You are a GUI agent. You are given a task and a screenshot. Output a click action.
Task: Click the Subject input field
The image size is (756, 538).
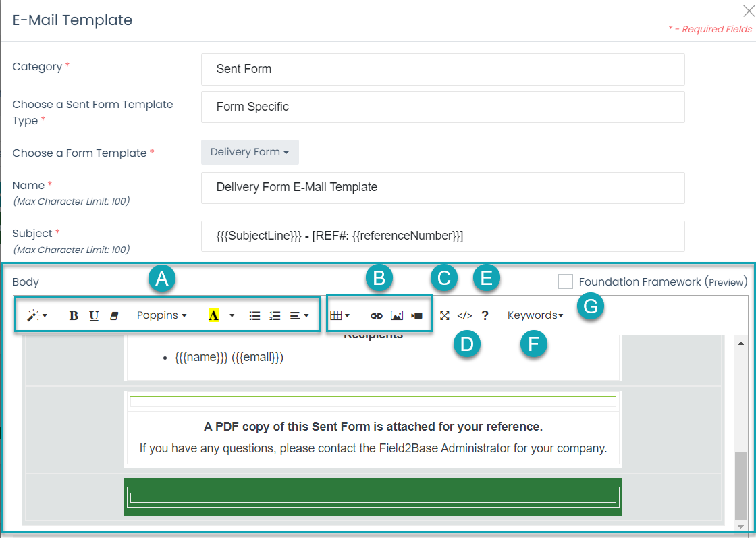click(x=442, y=236)
